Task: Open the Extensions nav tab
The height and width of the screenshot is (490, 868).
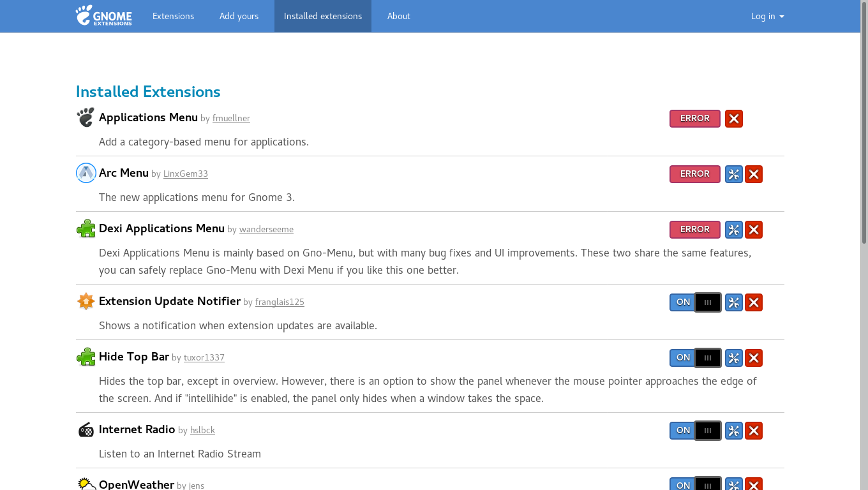Action: [x=173, y=16]
